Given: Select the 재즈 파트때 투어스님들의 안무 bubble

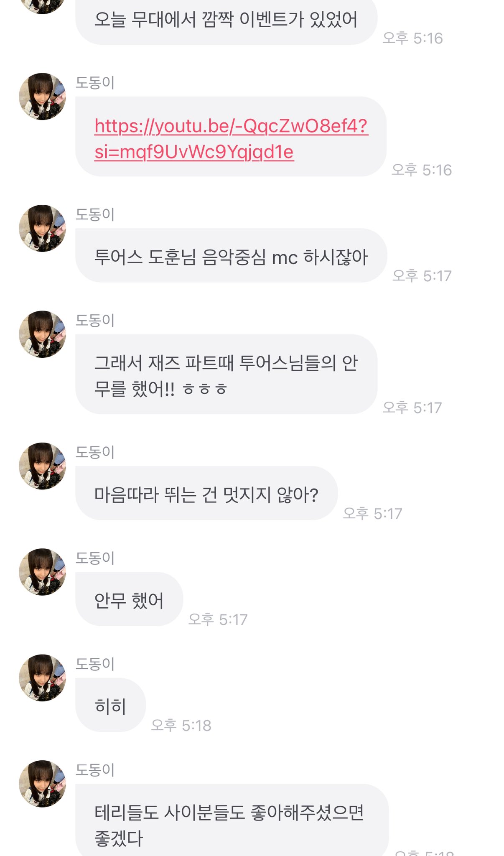Looking at the screenshot, I should (x=226, y=374).
